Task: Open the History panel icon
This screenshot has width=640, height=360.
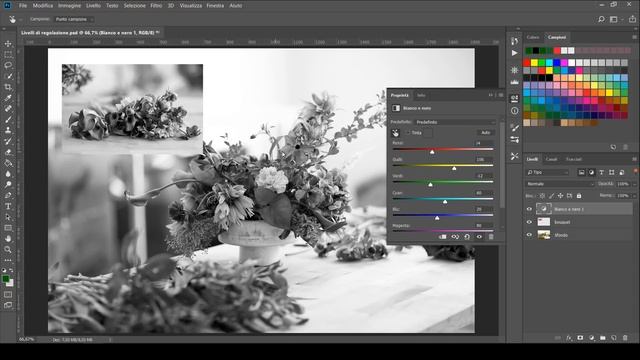Action: click(515, 41)
